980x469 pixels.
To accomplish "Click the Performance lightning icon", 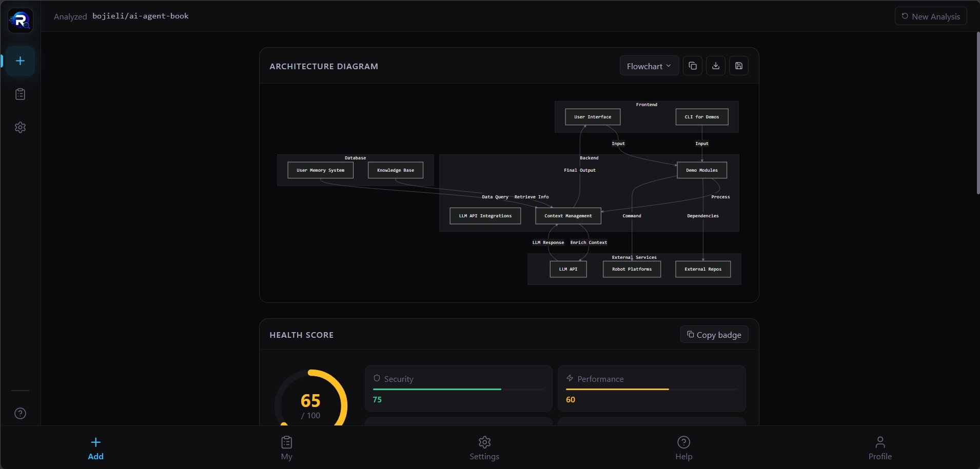I will point(570,378).
